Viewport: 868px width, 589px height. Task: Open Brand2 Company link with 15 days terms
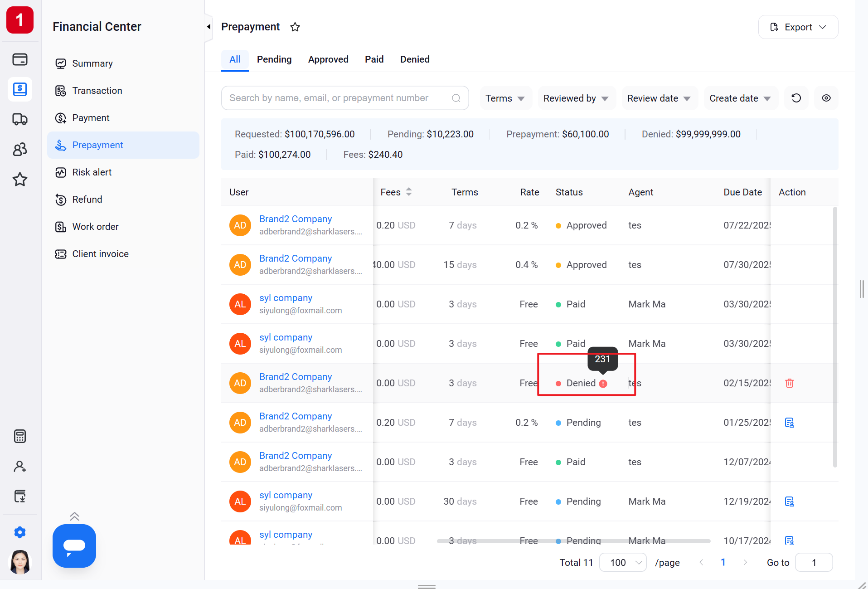tap(296, 258)
